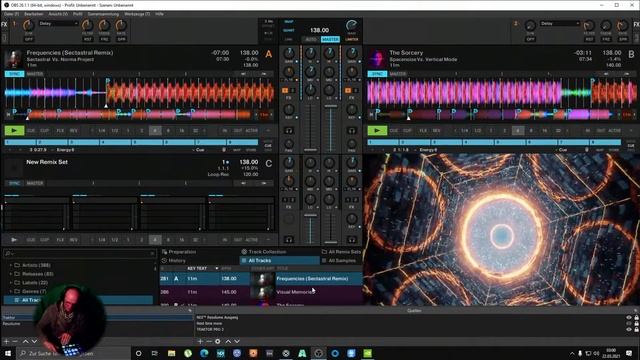The width and height of the screenshot is (640, 360).
Task: Open the Cue type dropdown on Deck B
Action: click(562, 150)
